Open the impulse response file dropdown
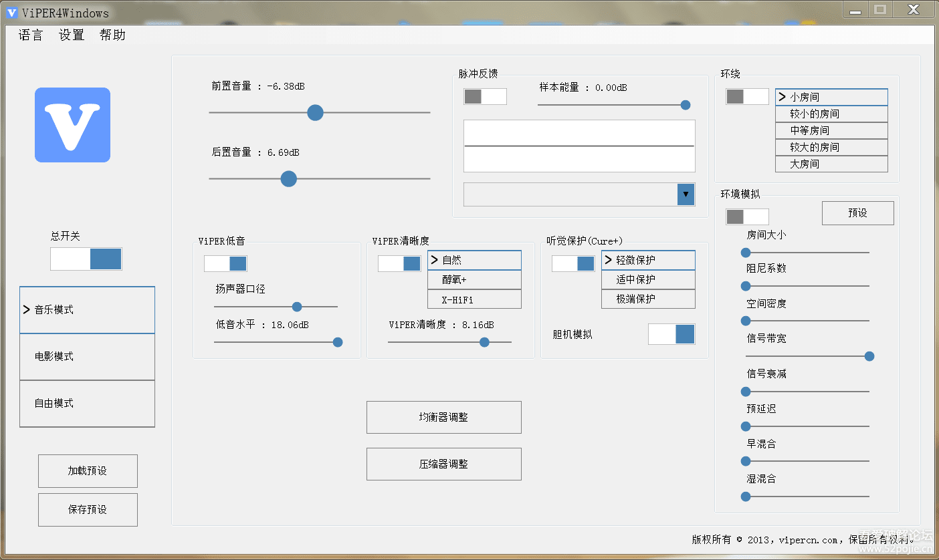 tap(686, 194)
